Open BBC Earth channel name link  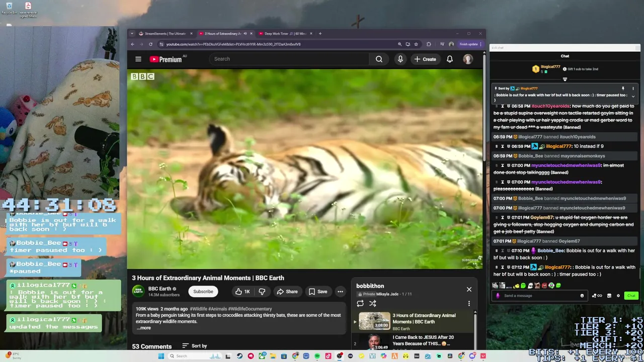point(159,289)
